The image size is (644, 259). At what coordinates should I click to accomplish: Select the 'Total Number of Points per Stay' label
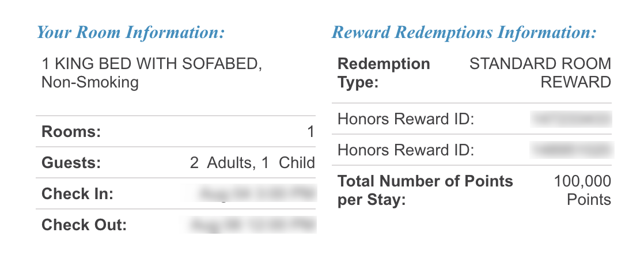(x=425, y=191)
